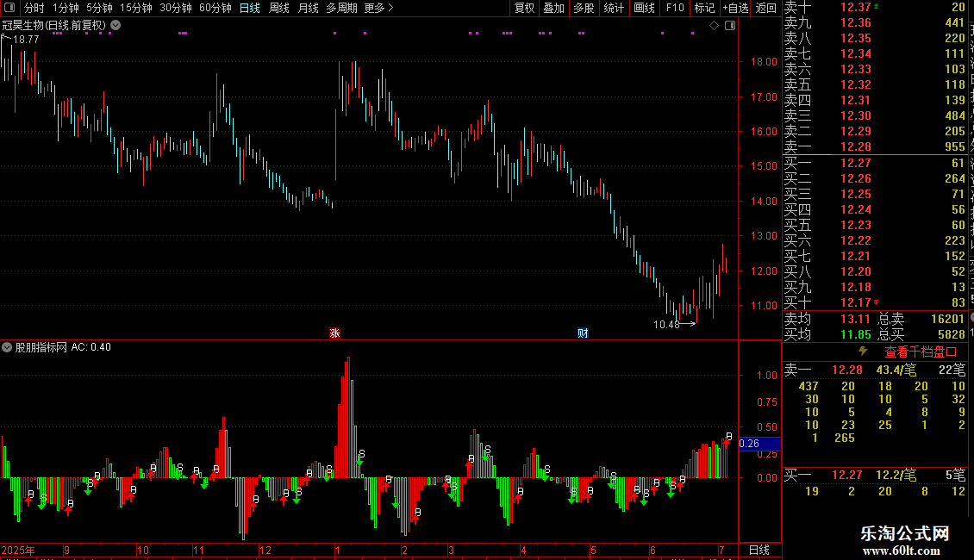Viewport: 974px width, 560px height.
Task: Click 卖一 volume 955
Action: pos(955,147)
